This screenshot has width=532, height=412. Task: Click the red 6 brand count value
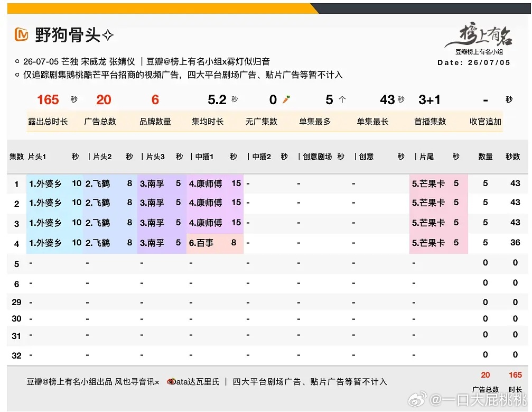[155, 99]
